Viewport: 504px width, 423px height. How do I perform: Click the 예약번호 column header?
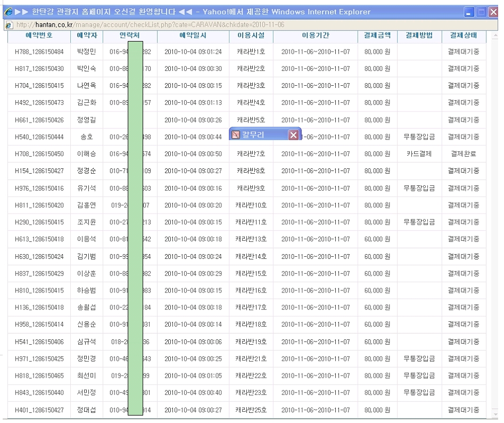(39, 36)
